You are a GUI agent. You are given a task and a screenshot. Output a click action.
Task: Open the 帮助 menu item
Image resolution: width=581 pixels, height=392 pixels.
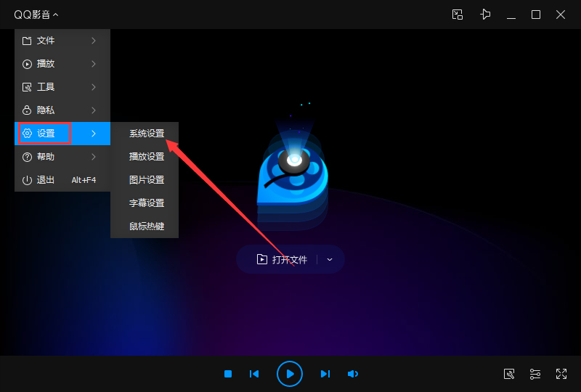pos(62,157)
